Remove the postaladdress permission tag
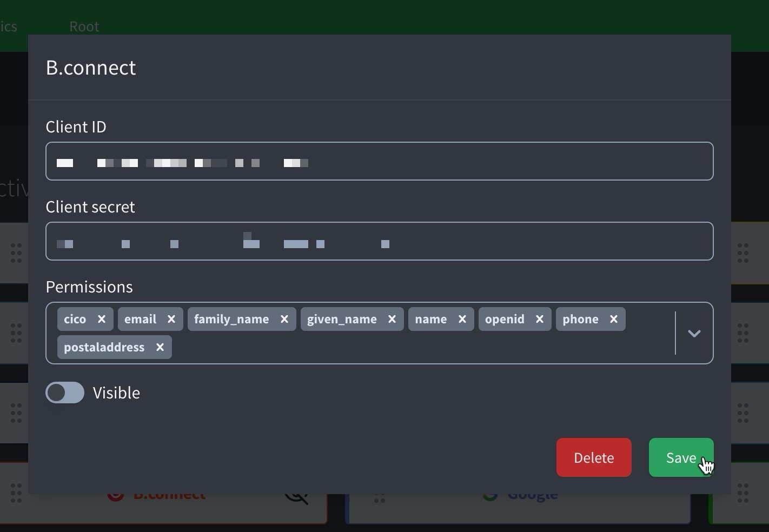 tap(160, 347)
